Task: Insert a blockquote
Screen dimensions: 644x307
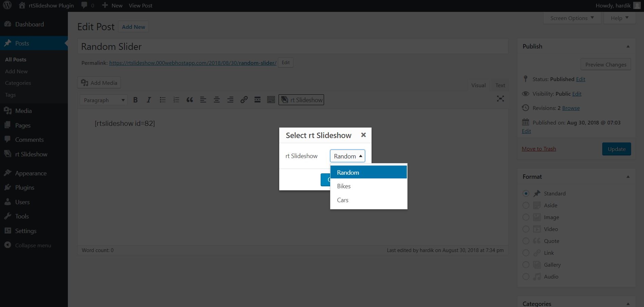Action: click(189, 99)
